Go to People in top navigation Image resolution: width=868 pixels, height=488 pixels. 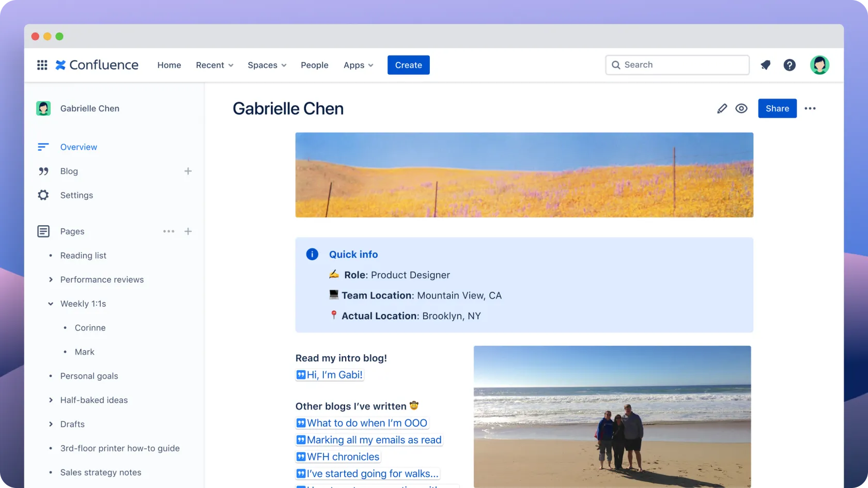[314, 65]
